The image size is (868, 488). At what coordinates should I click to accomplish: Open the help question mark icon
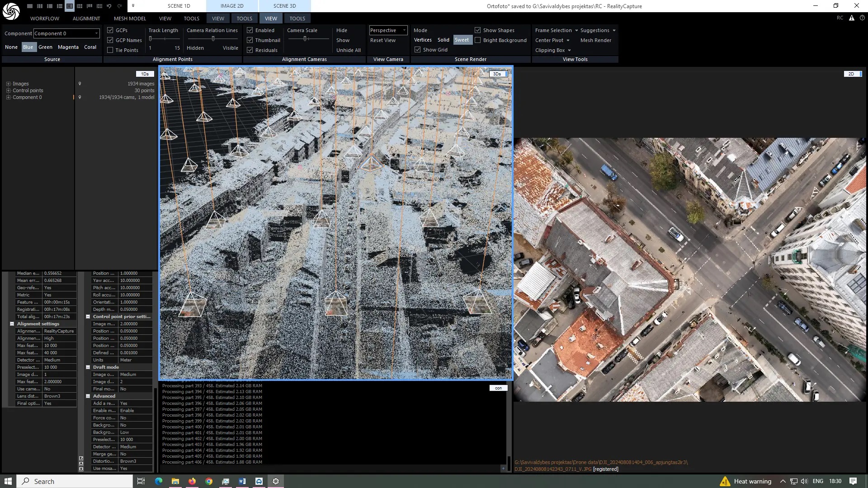[862, 18]
